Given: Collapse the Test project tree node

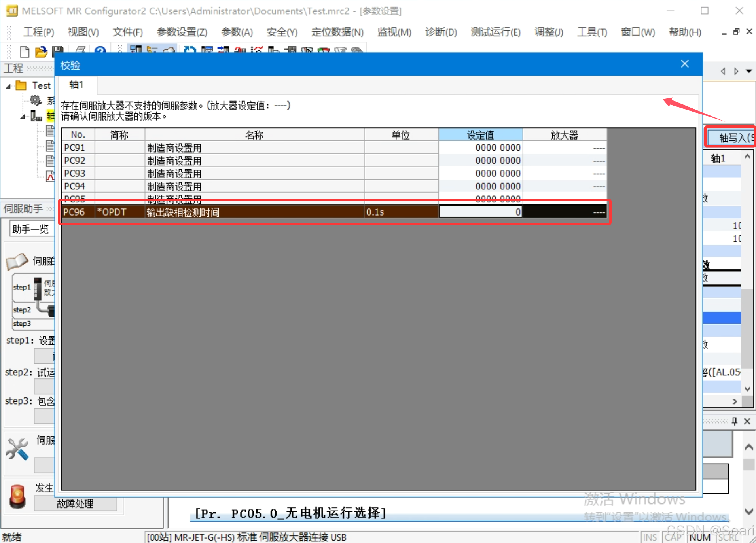Looking at the screenshot, I should pyautogui.click(x=8, y=86).
